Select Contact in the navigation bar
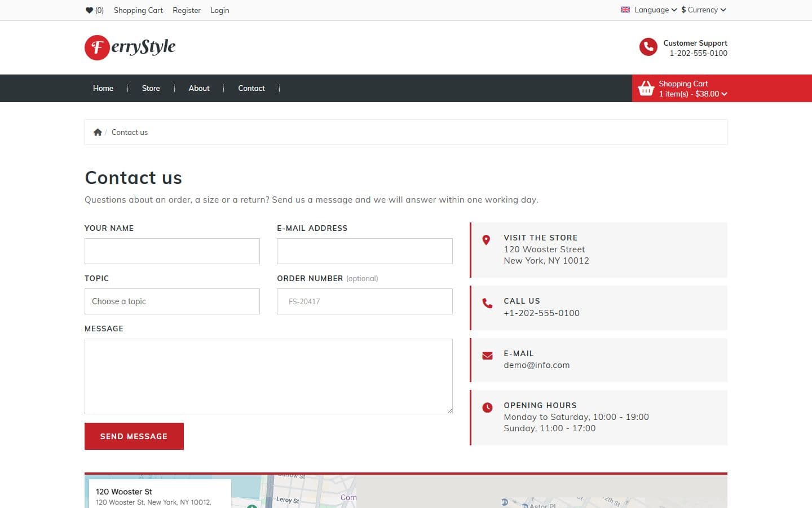Viewport: 812px width, 508px height. click(251, 88)
